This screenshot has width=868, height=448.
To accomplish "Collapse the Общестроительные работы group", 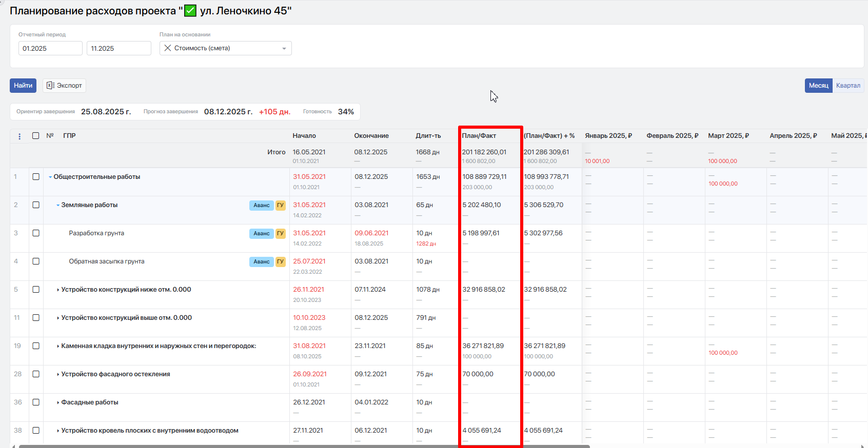I will [x=50, y=177].
